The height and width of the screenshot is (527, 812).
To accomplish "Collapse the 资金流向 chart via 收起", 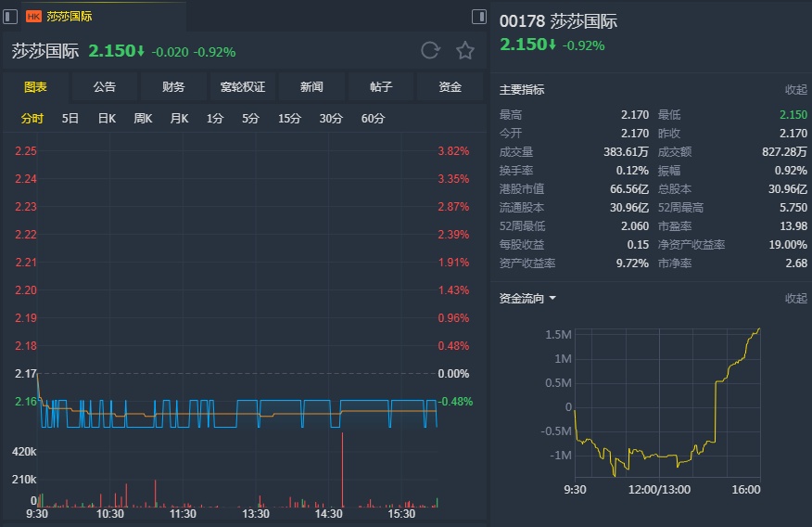I will 796,299.
